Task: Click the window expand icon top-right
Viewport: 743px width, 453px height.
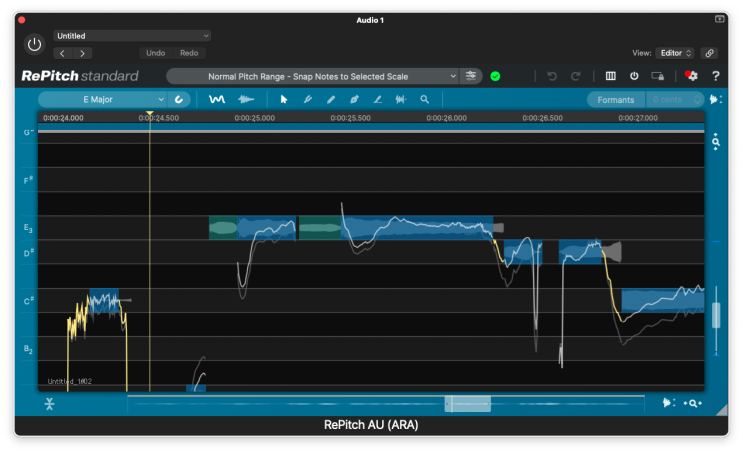Action: [719, 19]
